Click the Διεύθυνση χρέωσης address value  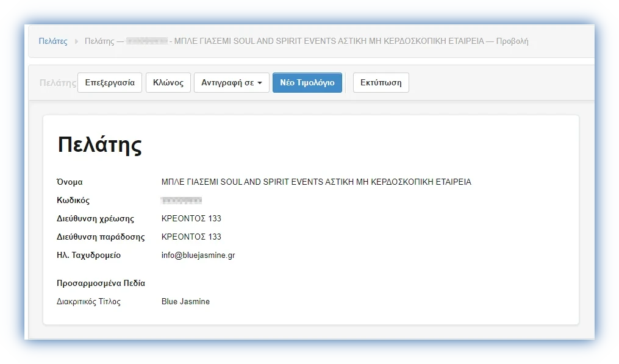pyautogui.click(x=191, y=218)
